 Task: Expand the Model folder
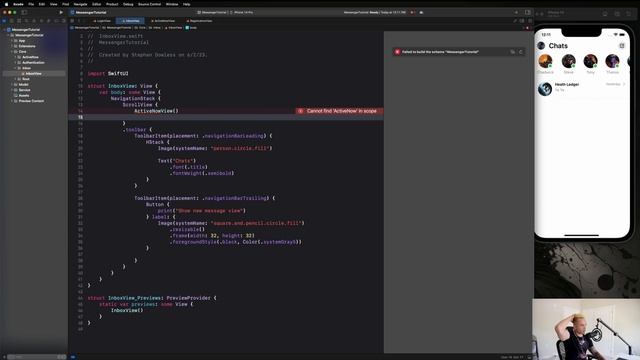tap(12, 84)
